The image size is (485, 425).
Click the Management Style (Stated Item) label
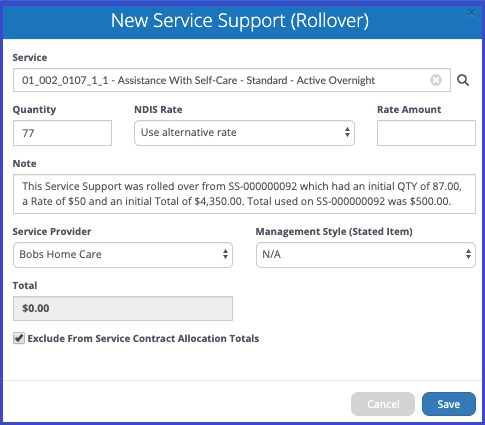(334, 231)
